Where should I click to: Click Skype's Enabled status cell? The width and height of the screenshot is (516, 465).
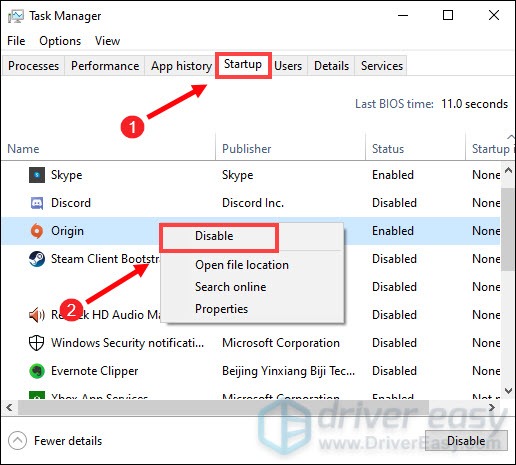(x=393, y=175)
